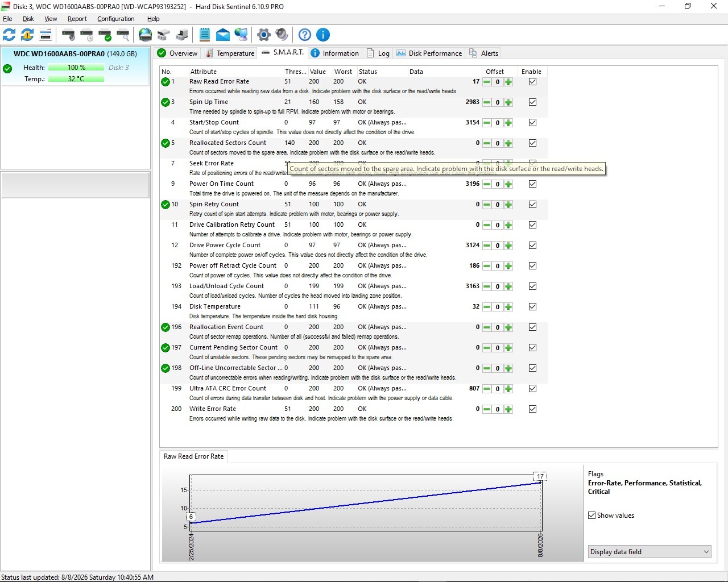Click the plus offset icon for Spin Retry Count
Image resolution: width=728 pixels, height=582 pixels.
pos(508,205)
